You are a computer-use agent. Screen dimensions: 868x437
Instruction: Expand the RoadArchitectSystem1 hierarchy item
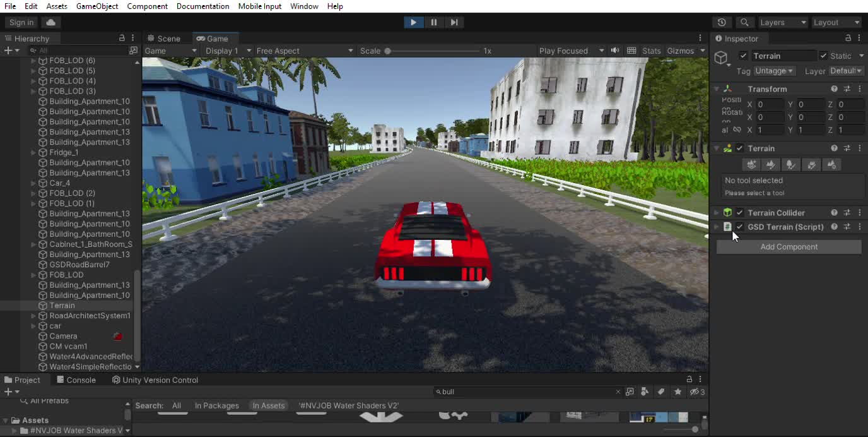(33, 316)
